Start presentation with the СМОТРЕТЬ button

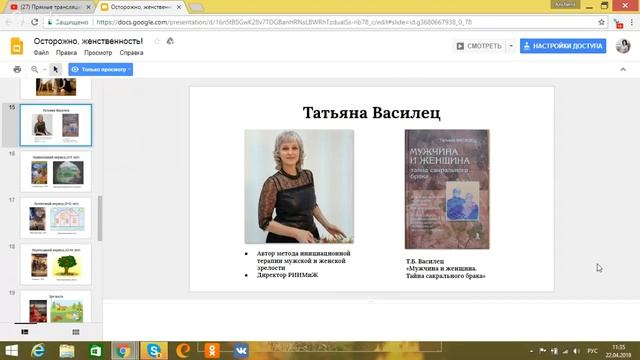point(479,46)
